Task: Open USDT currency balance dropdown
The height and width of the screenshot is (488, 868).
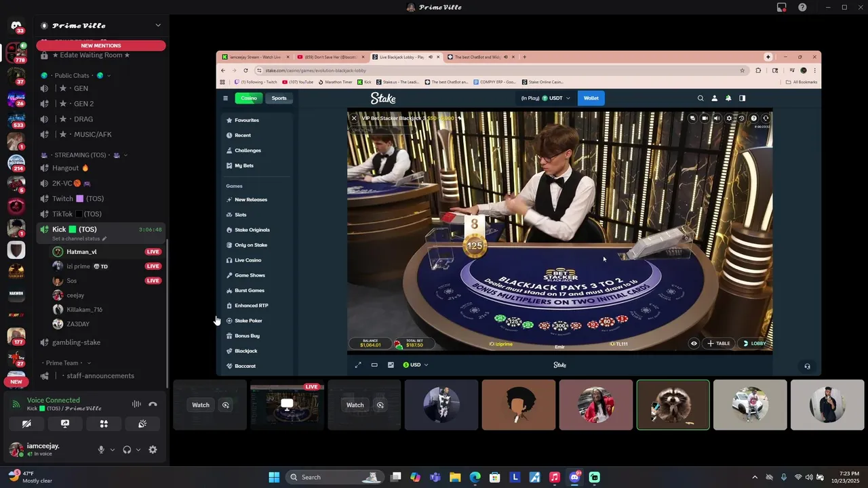Action: [x=546, y=98]
